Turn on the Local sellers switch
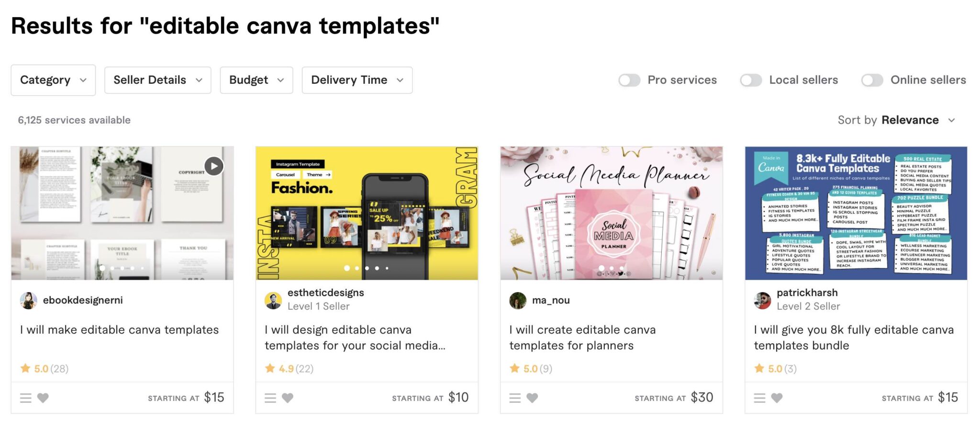The image size is (980, 421). coord(751,80)
